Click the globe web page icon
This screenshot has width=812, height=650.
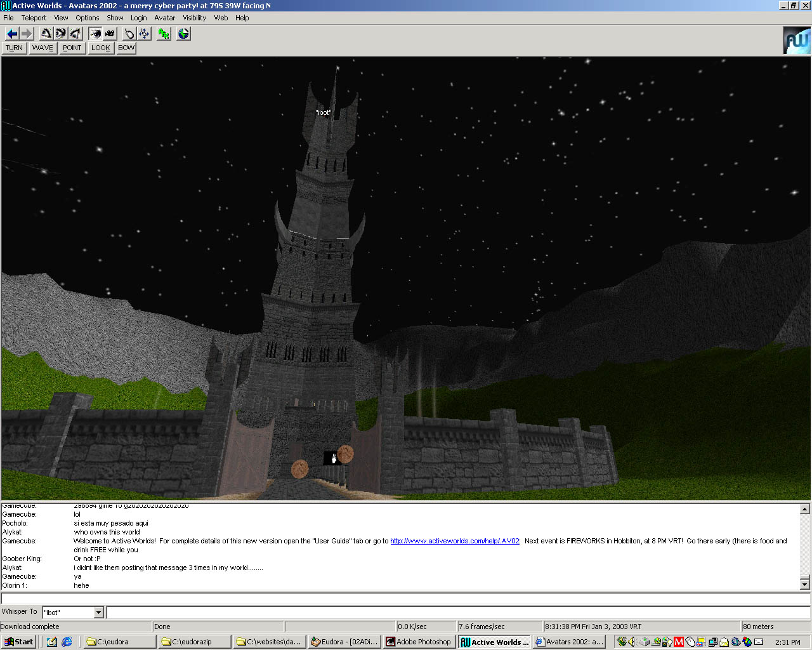(183, 34)
